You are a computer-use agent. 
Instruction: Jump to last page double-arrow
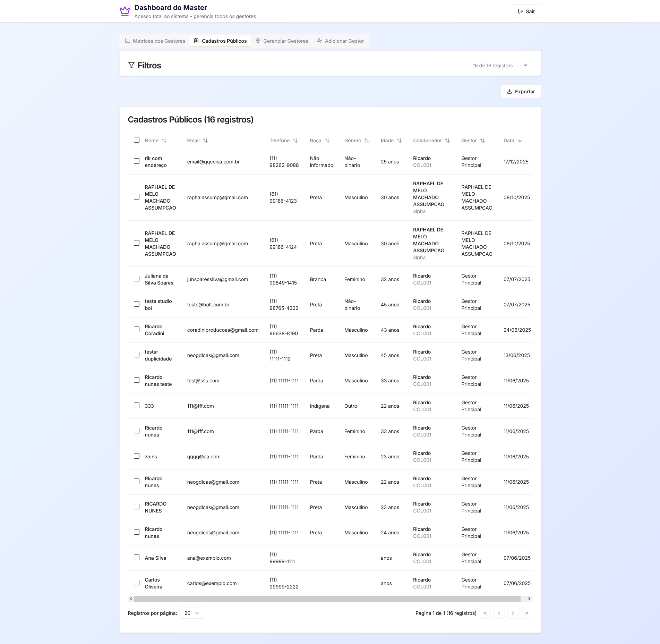[526, 613]
